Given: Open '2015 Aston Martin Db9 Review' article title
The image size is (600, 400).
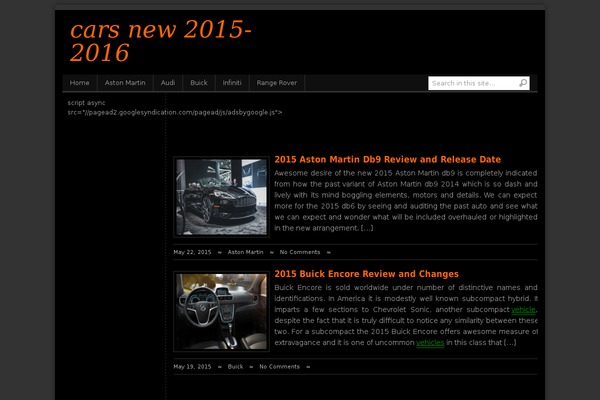Looking at the screenshot, I should pyautogui.click(x=388, y=159).
